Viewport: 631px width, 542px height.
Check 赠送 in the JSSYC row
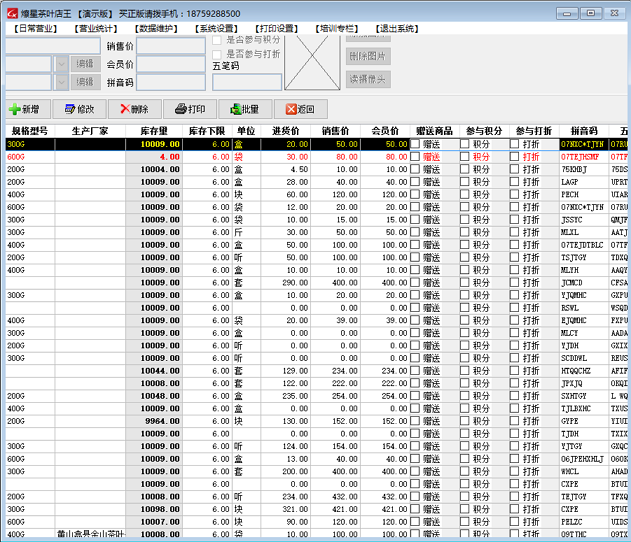(415, 220)
